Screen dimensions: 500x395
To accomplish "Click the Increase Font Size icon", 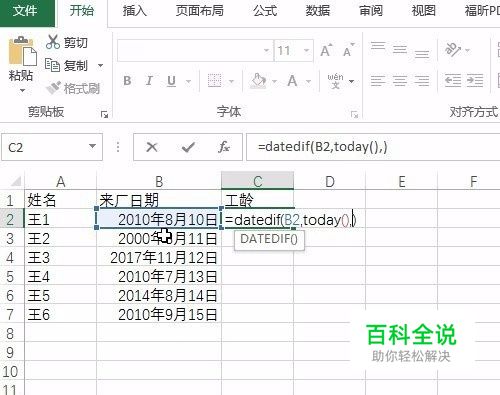I will (x=326, y=50).
